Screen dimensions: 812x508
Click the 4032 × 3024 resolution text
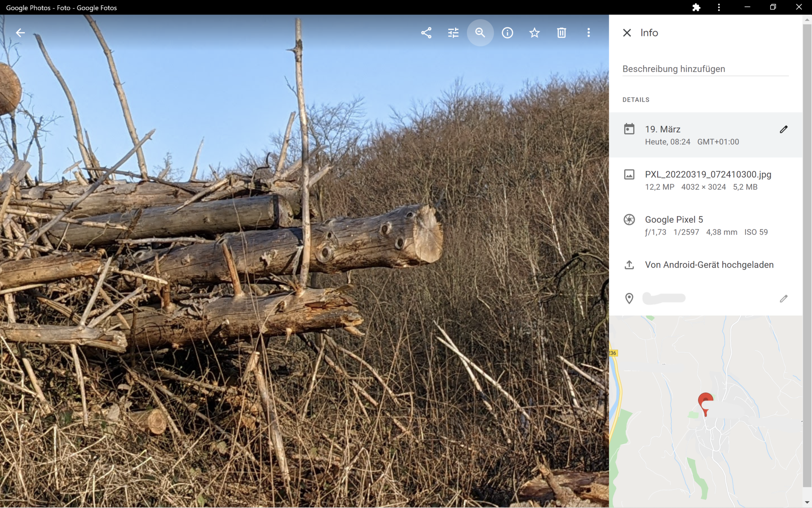point(703,187)
